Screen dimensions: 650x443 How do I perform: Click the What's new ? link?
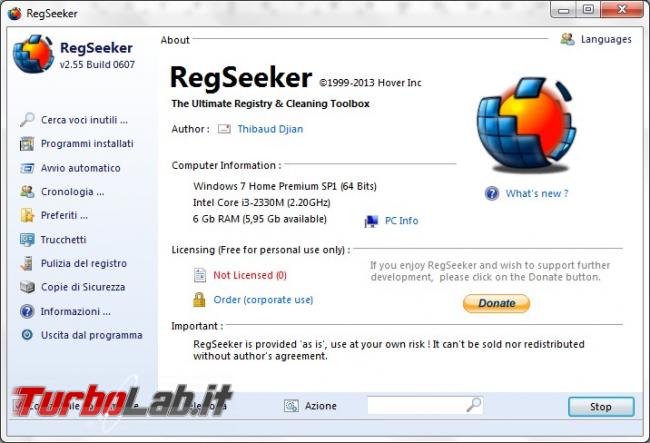(537, 193)
